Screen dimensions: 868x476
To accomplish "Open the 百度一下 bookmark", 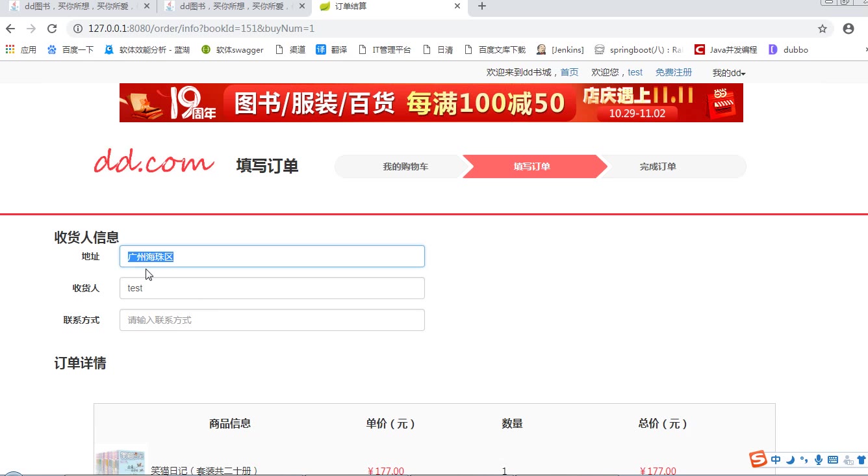I will pyautogui.click(x=70, y=49).
